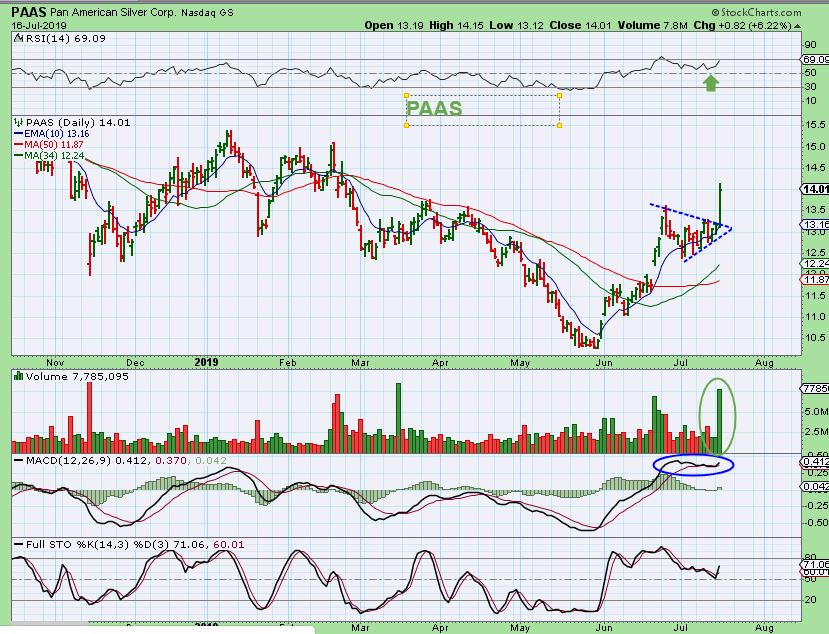Click the 10.5 price level on the right axis
This screenshot has width=829, height=634.
tap(815, 337)
